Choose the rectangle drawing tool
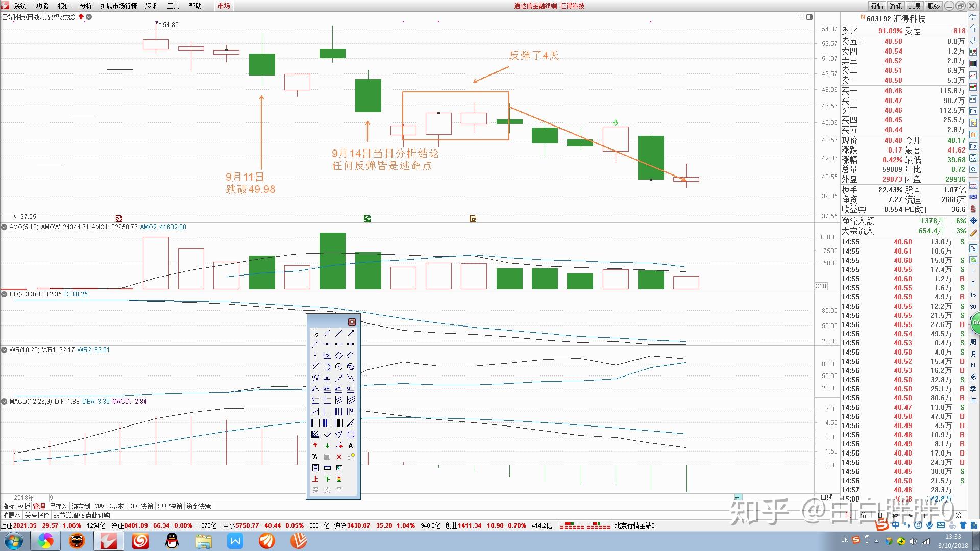This screenshot has width=980, height=551. point(351,435)
